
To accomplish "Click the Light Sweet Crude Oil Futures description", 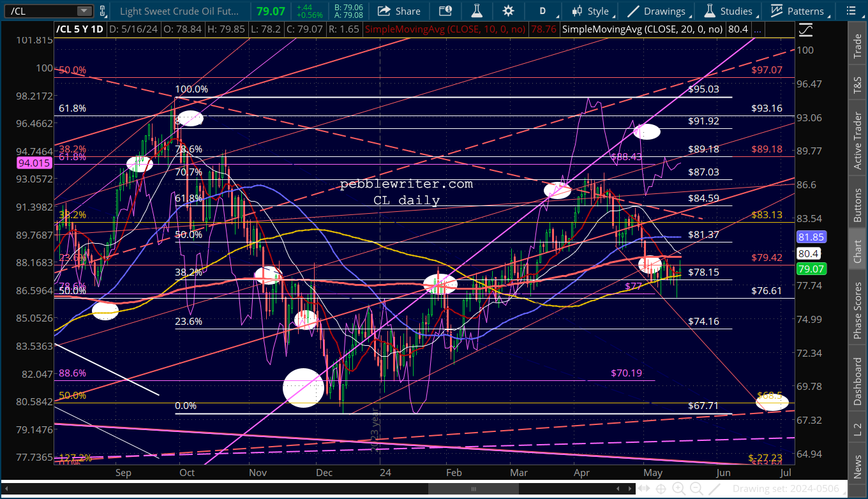I will click(178, 11).
